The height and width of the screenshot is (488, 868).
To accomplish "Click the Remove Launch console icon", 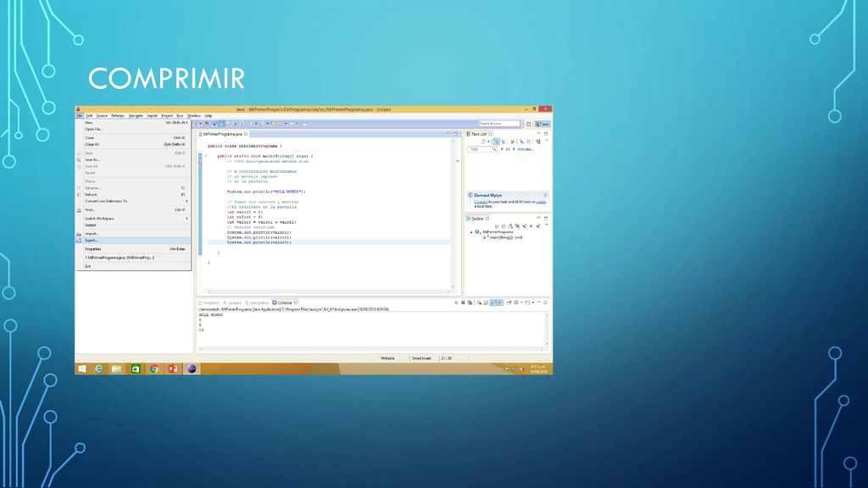I will pyautogui.click(x=464, y=302).
